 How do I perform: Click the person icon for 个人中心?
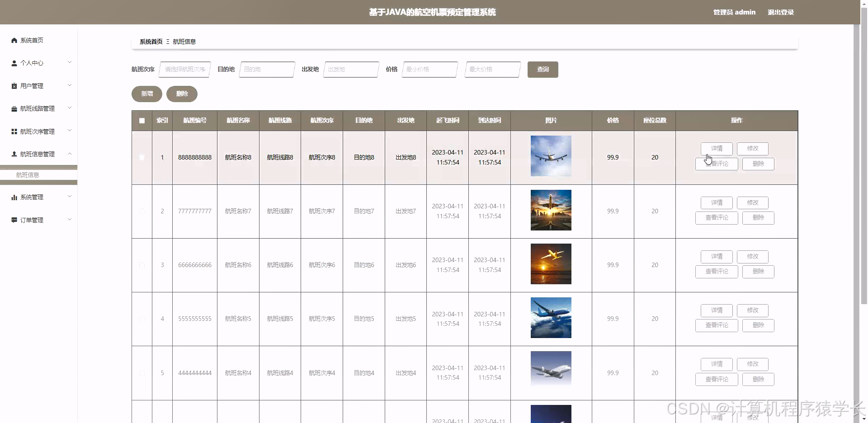[x=14, y=63]
